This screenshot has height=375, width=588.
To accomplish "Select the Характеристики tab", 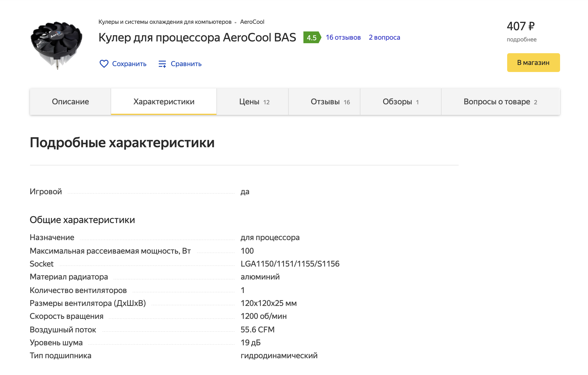I will tap(164, 102).
